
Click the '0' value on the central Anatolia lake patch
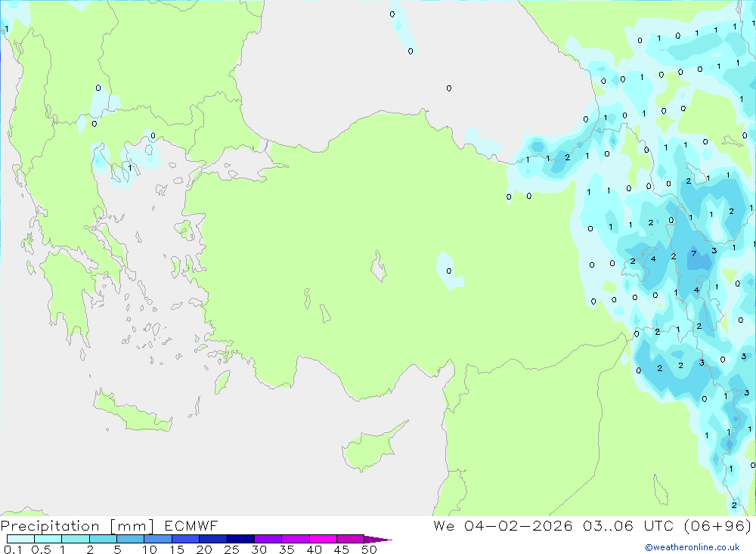point(449,271)
